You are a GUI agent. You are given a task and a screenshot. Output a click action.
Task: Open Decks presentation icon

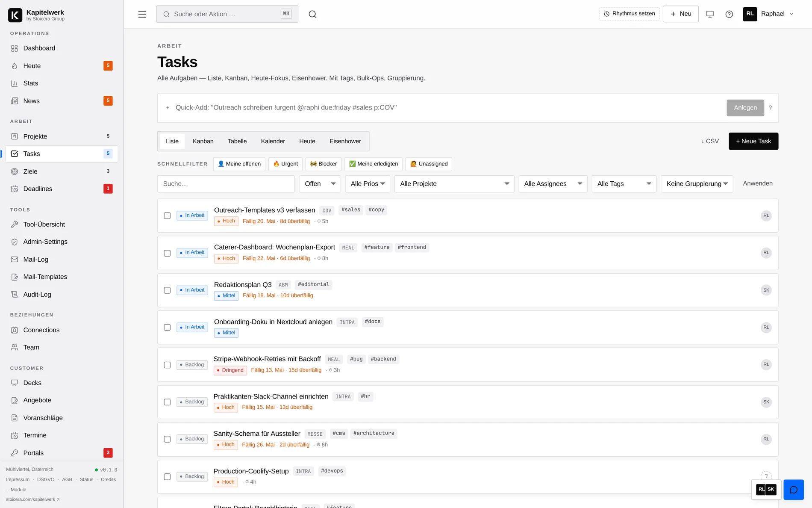[x=15, y=383]
